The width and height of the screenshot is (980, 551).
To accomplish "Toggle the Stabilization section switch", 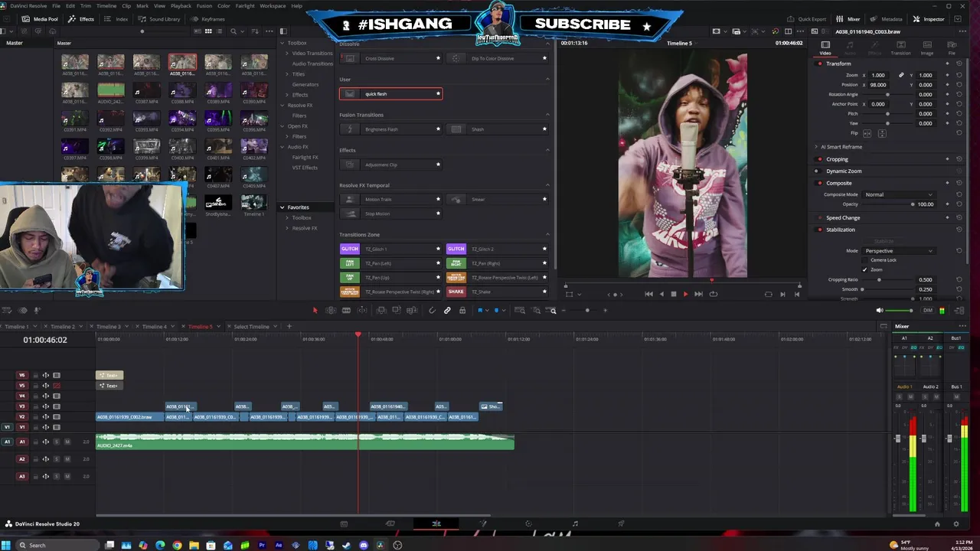I will tap(820, 230).
